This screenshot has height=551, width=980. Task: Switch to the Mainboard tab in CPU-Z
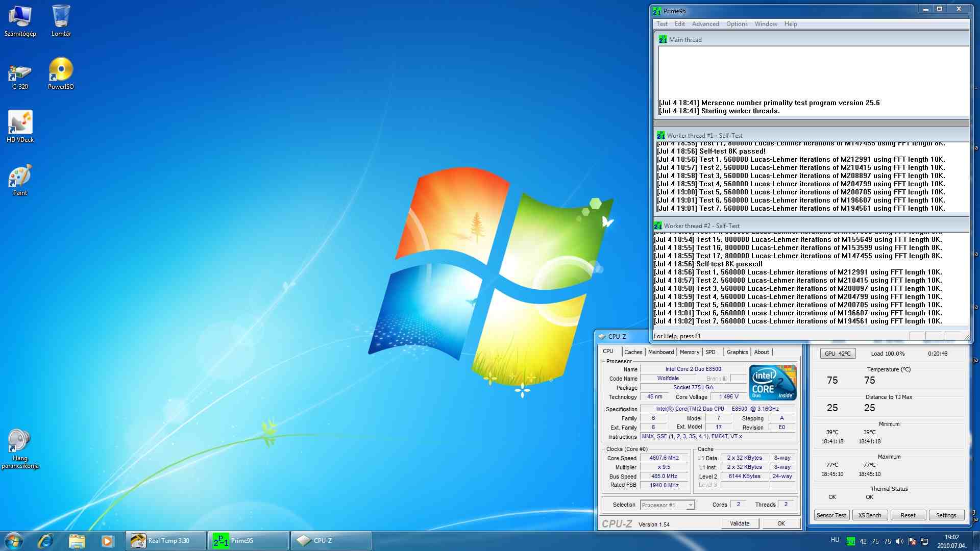[660, 352]
